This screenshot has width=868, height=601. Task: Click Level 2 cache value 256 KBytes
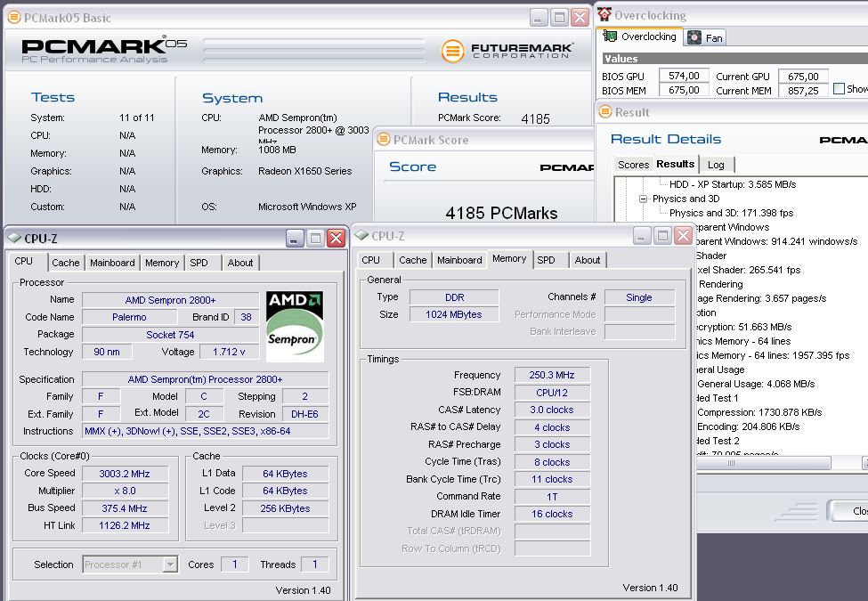point(285,508)
